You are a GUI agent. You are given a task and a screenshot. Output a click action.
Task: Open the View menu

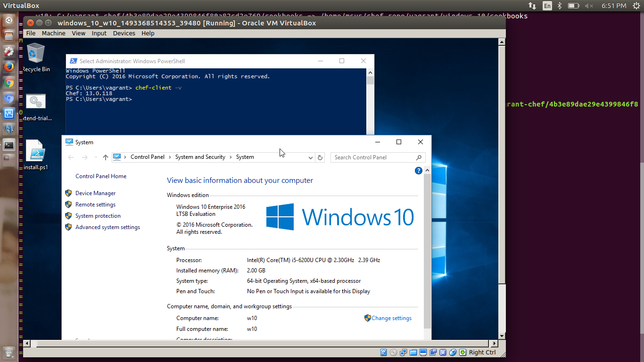pos(78,33)
